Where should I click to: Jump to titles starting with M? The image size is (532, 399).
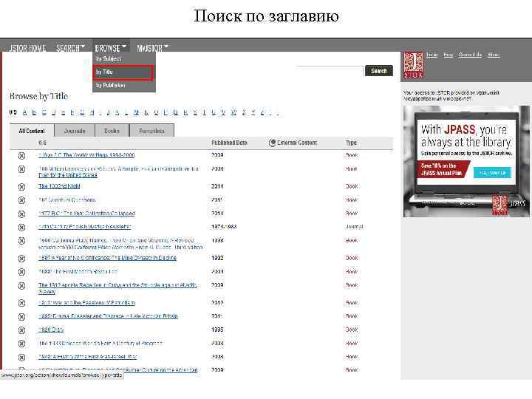coord(137,112)
